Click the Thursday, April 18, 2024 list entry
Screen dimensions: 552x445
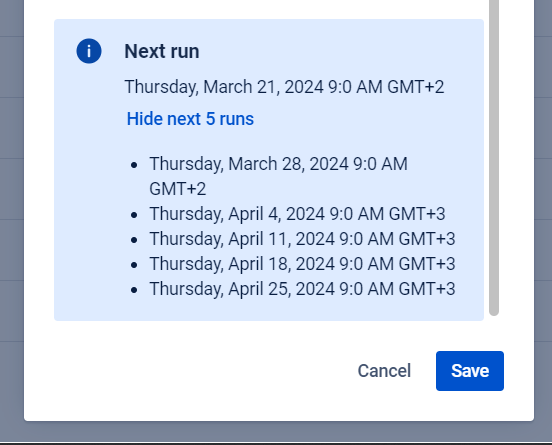(x=302, y=264)
